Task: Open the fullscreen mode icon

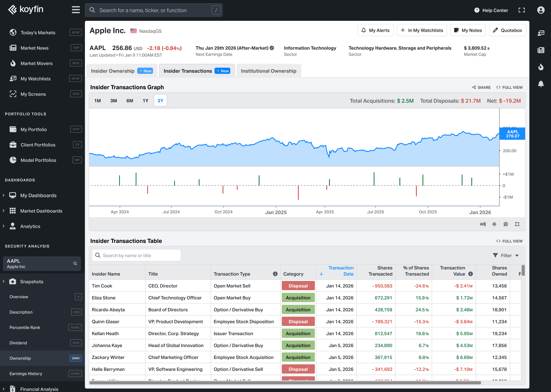Action: point(522,10)
